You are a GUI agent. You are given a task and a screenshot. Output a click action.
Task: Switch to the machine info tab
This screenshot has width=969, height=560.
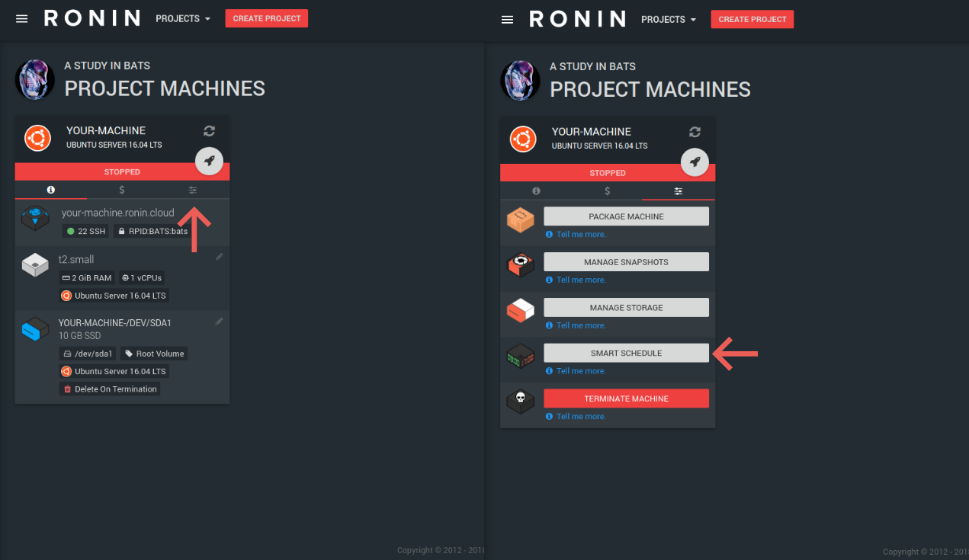[x=50, y=190]
